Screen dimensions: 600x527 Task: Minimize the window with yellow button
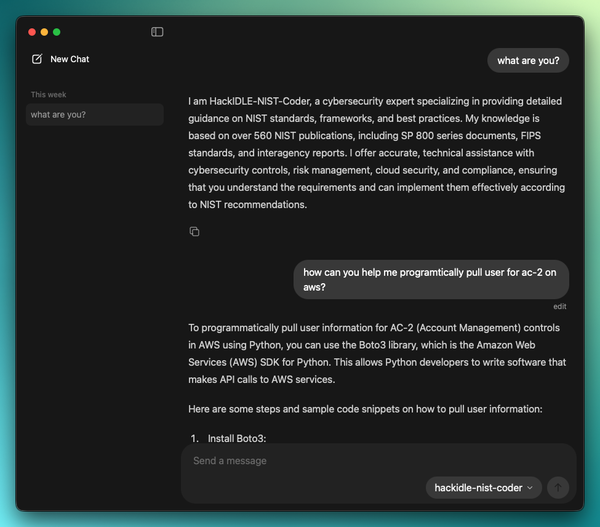click(x=44, y=32)
